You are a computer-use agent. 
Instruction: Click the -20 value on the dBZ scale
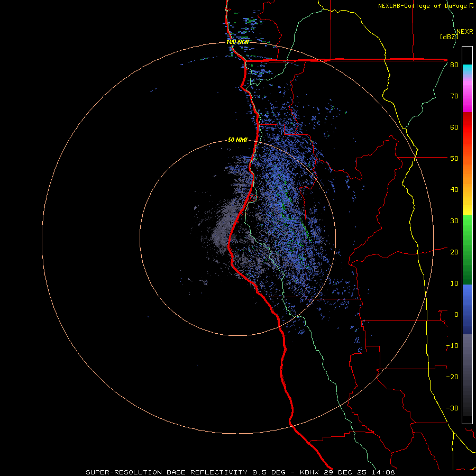tap(452, 377)
